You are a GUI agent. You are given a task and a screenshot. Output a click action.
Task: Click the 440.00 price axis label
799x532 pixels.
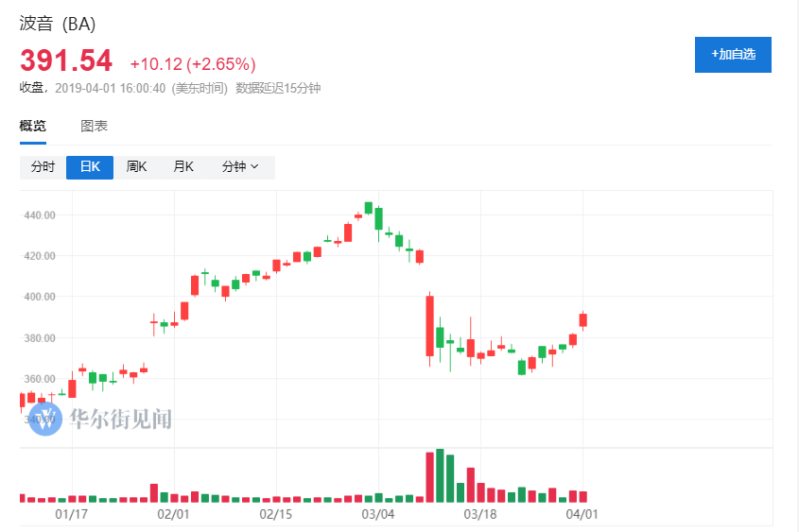tap(41, 215)
